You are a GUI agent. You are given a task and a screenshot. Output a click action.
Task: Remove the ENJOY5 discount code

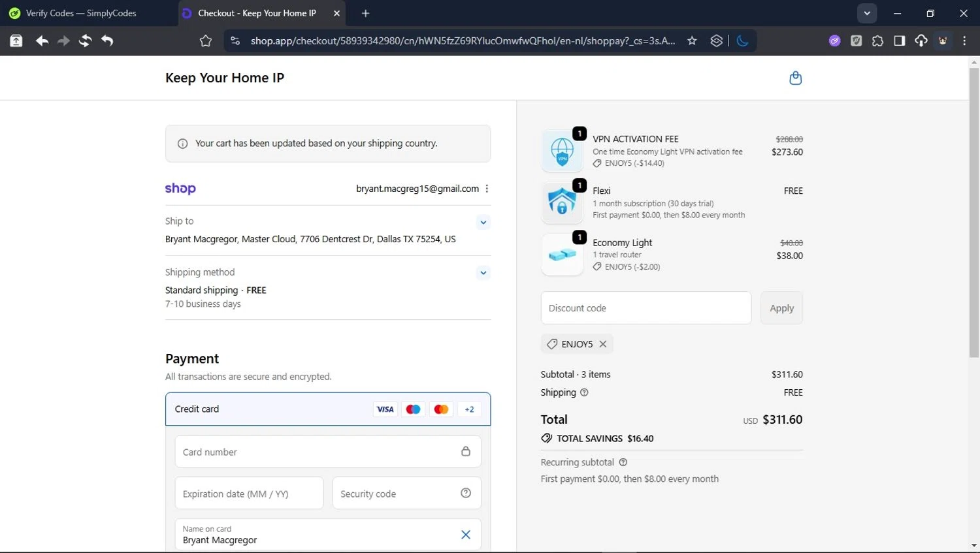click(x=603, y=344)
